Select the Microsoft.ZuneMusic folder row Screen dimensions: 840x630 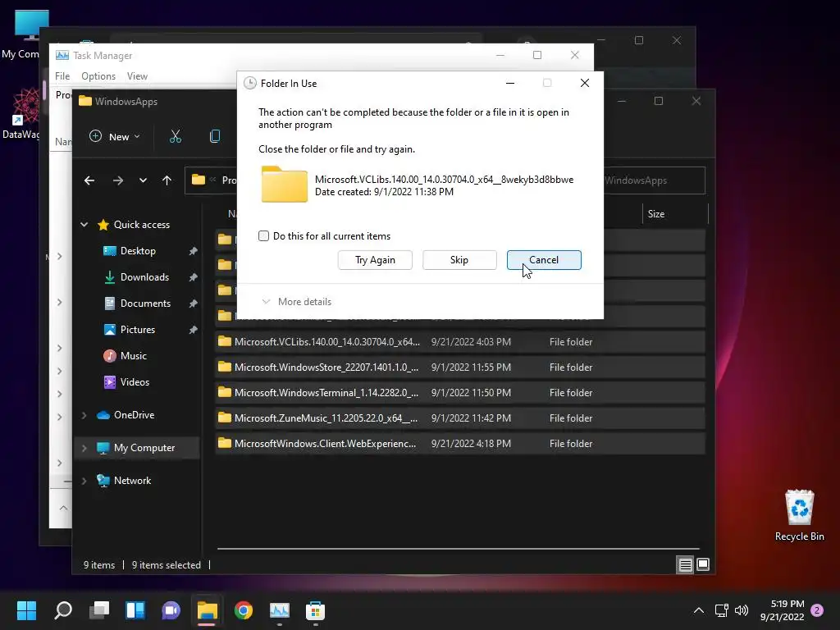(x=460, y=418)
